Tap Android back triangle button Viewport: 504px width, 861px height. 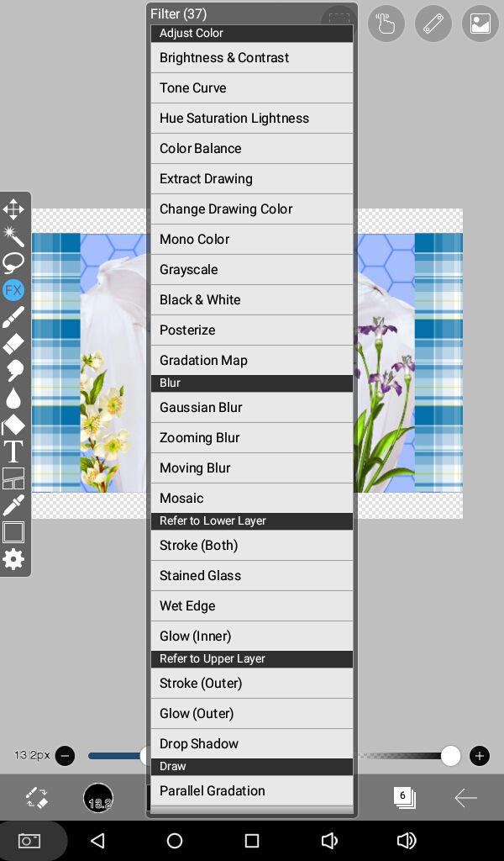97,841
